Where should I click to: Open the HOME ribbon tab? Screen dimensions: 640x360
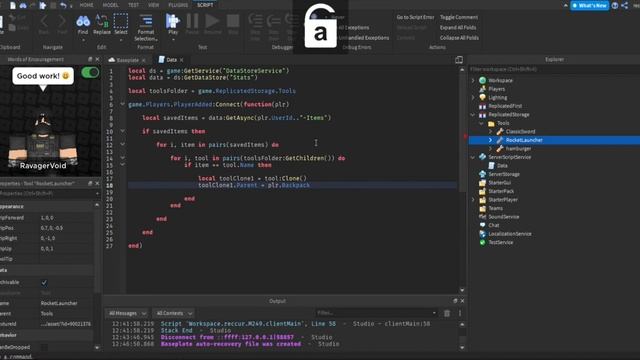[x=87, y=5]
